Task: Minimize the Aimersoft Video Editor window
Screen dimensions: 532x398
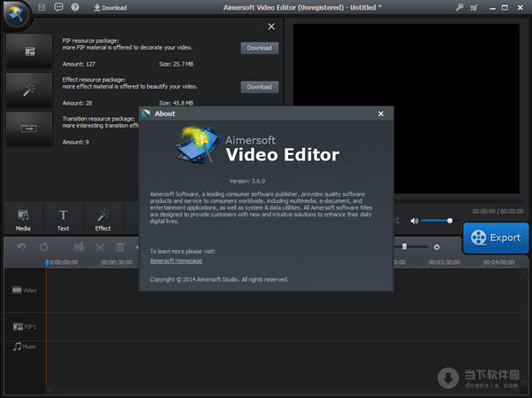Action: pyautogui.click(x=492, y=7)
